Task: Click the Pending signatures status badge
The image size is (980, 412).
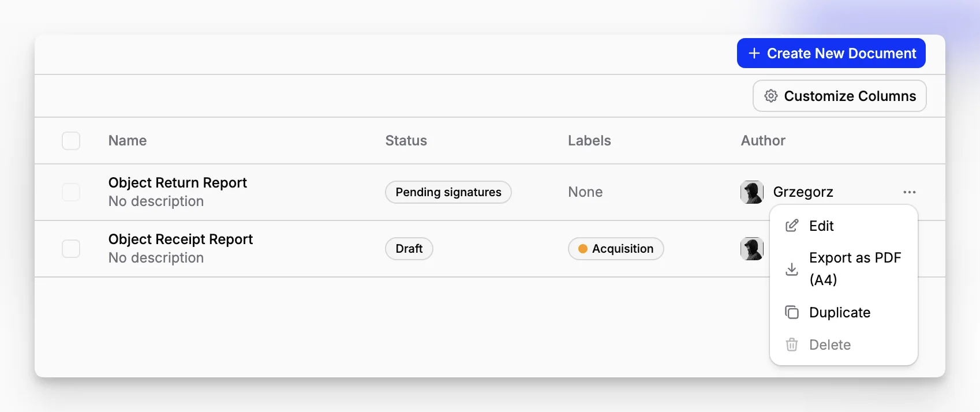Action: pyautogui.click(x=448, y=192)
